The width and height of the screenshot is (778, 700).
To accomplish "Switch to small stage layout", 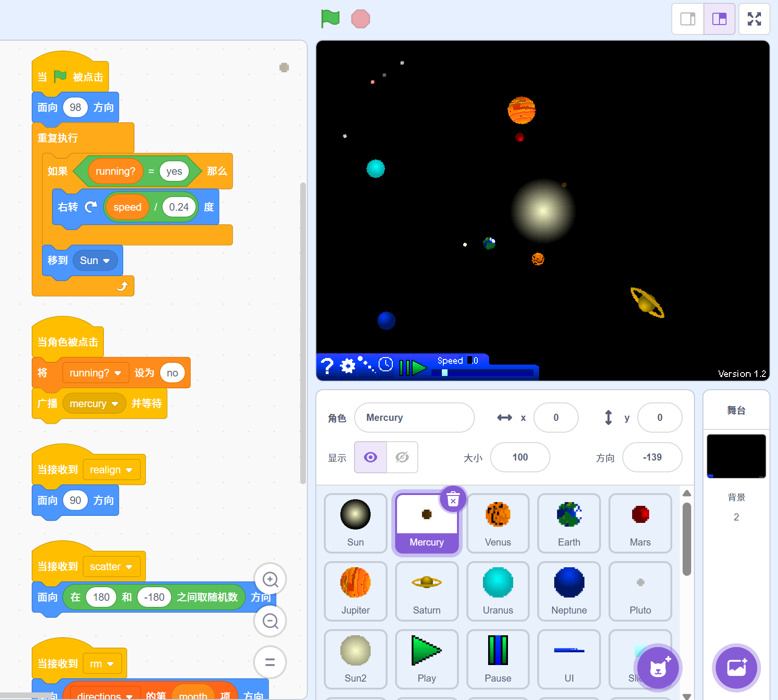I will pos(688,19).
